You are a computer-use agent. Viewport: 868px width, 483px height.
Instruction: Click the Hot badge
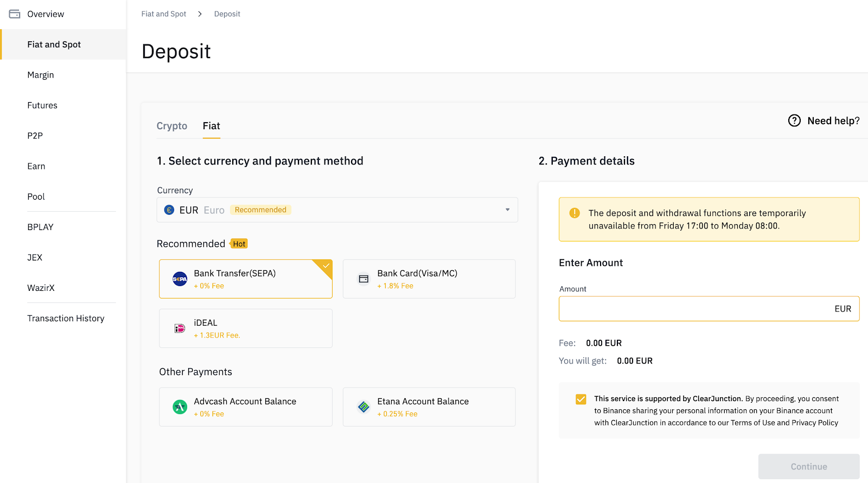tap(239, 244)
